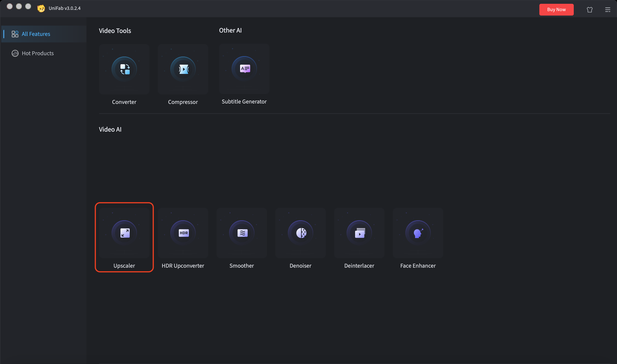Click the UniFab version label

(x=64, y=8)
